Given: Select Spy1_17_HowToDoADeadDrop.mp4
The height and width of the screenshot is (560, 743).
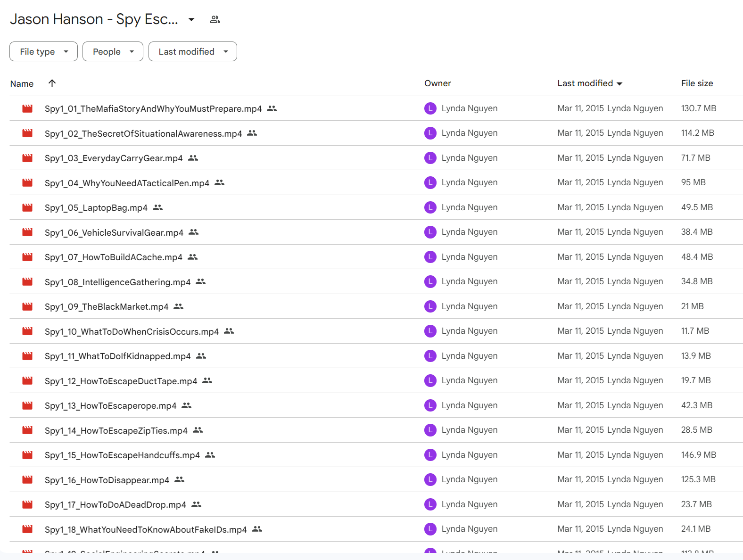Looking at the screenshot, I should [x=116, y=505].
